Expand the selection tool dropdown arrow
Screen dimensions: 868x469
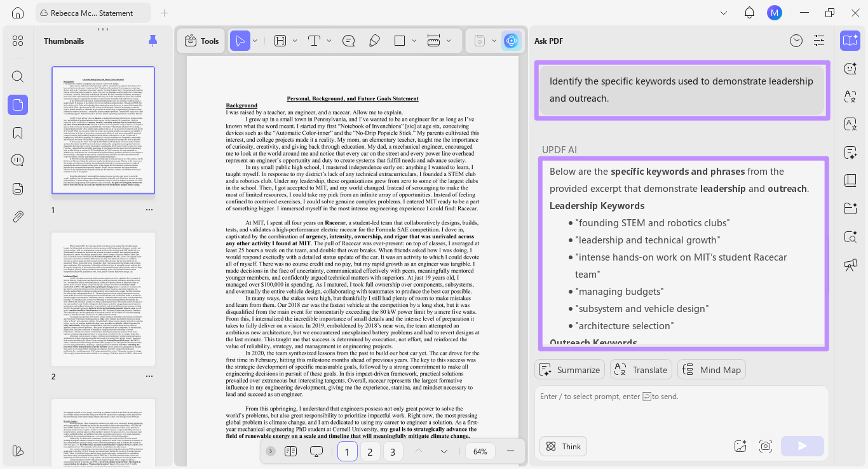point(255,41)
